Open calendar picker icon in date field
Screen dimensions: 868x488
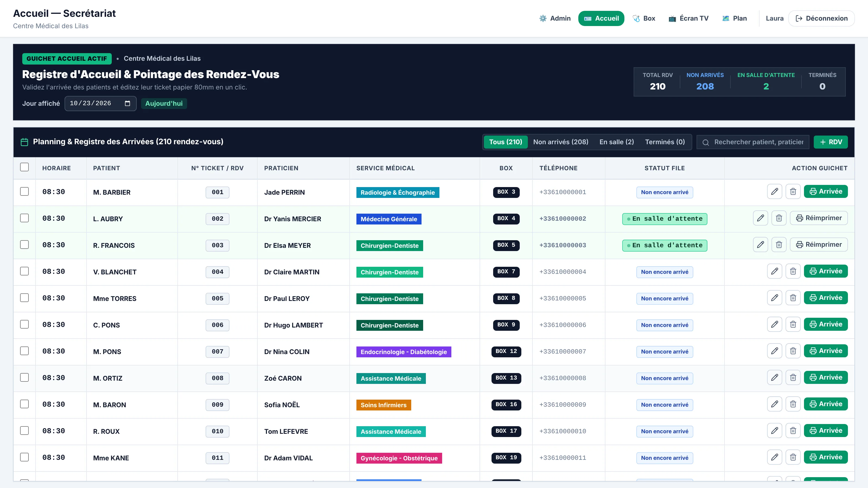tap(127, 103)
